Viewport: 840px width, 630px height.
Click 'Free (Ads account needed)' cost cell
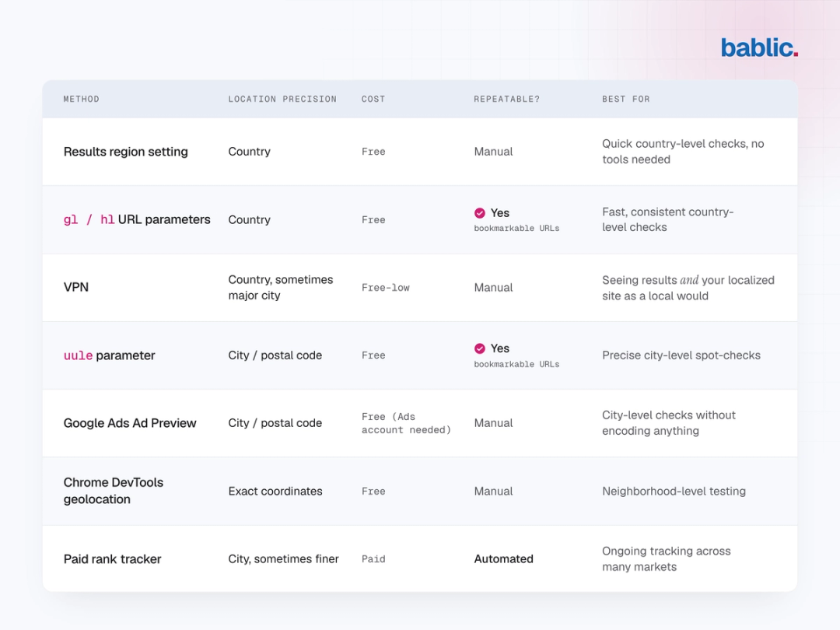tap(406, 423)
